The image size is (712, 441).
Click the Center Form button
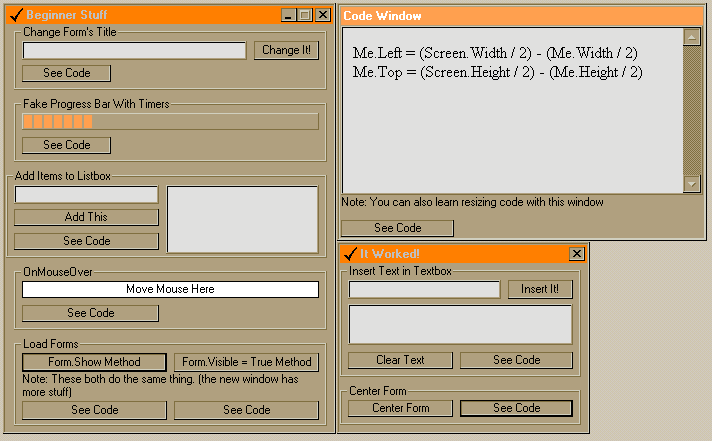tap(400, 408)
